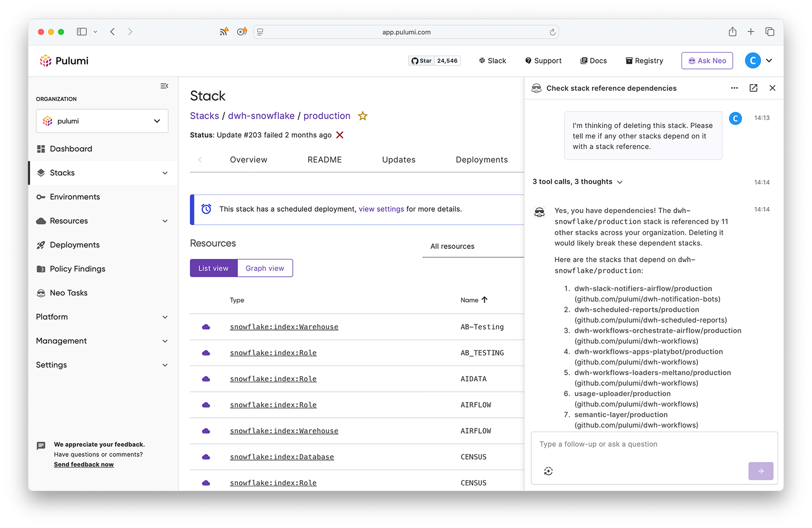Click the Pulumi logo
Viewport: 812px width, 528px height.
pyautogui.click(x=64, y=61)
